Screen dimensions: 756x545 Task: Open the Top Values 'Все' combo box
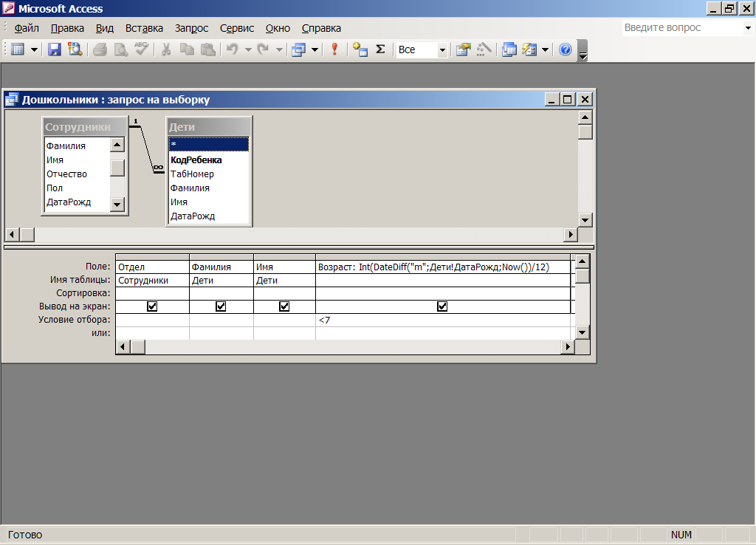pos(422,49)
